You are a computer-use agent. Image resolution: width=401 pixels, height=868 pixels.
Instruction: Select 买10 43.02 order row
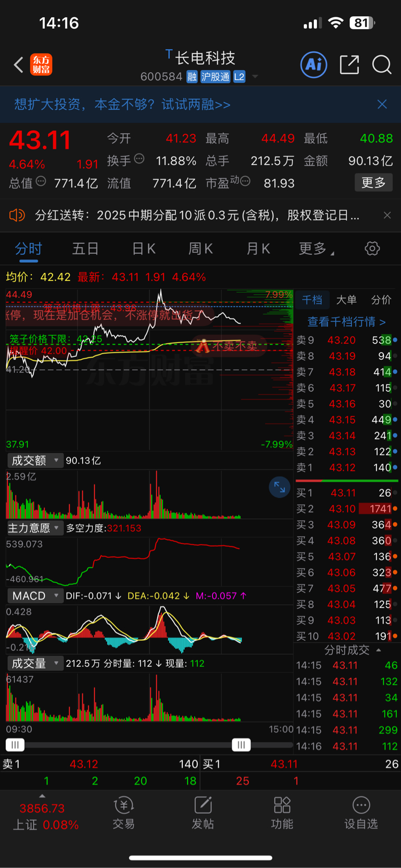347,636
